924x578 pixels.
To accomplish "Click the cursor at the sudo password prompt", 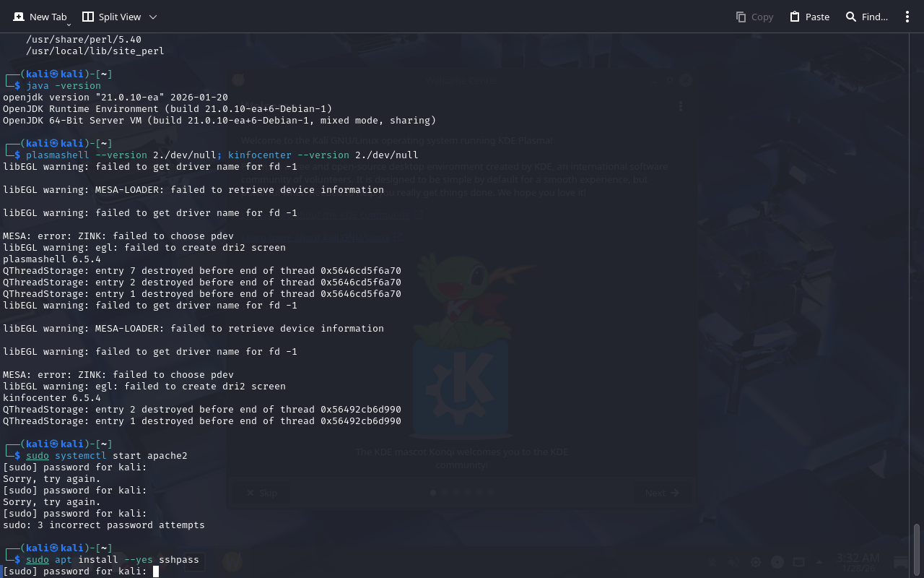I will (x=155, y=571).
